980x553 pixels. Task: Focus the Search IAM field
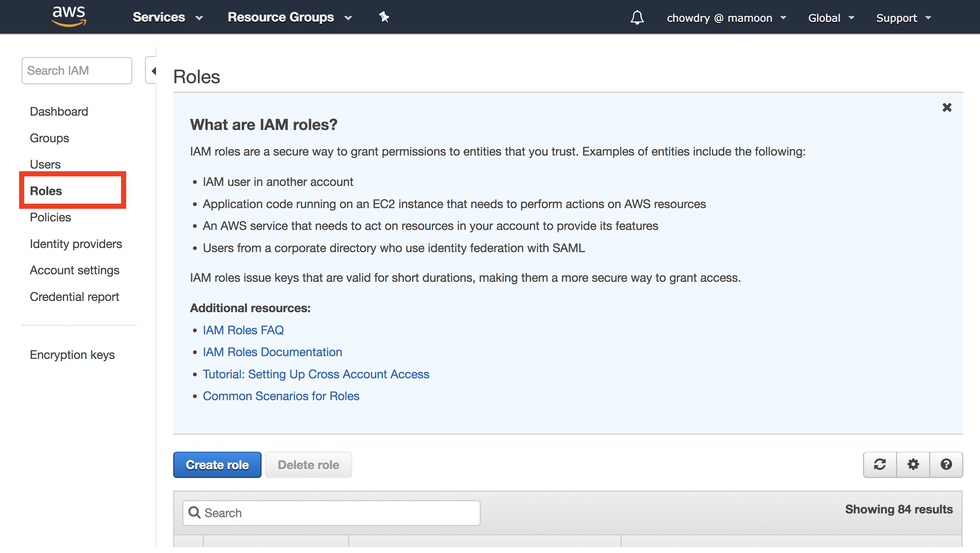click(77, 70)
